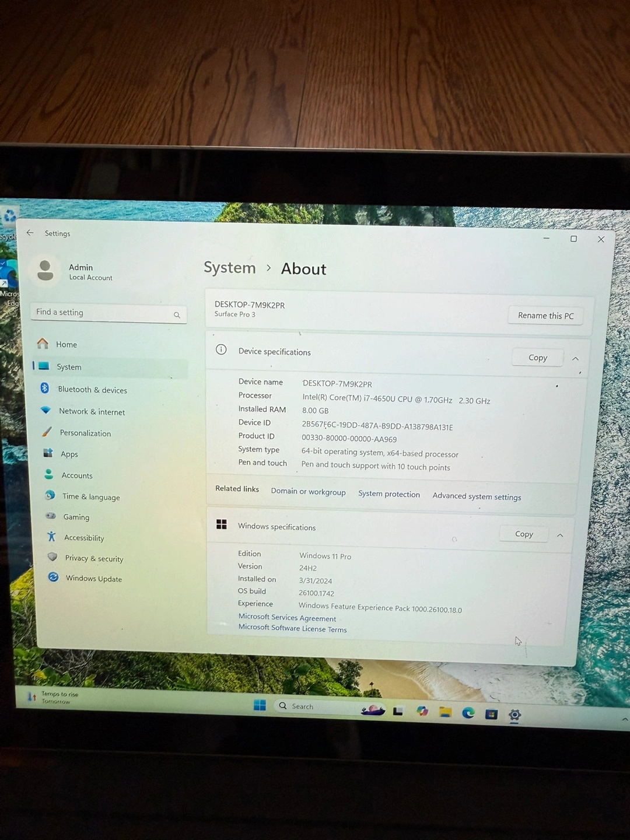Open Microsoft Services Agreement link
Image resolution: width=630 pixels, height=840 pixels.
[287, 618]
